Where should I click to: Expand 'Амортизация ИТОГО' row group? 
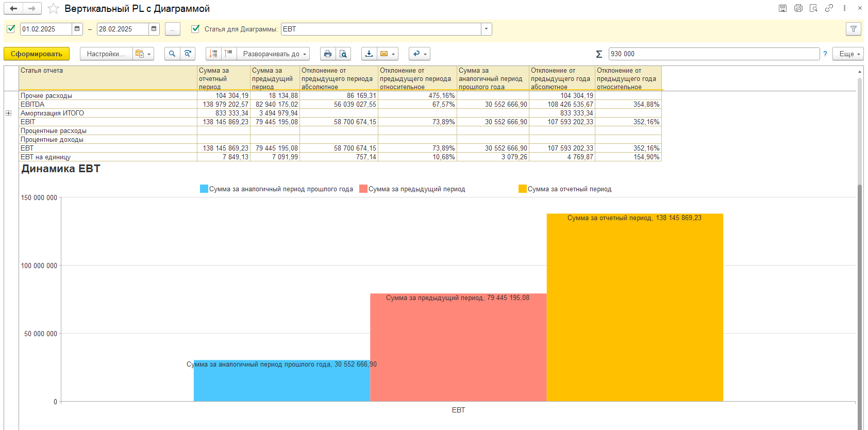[x=8, y=113]
